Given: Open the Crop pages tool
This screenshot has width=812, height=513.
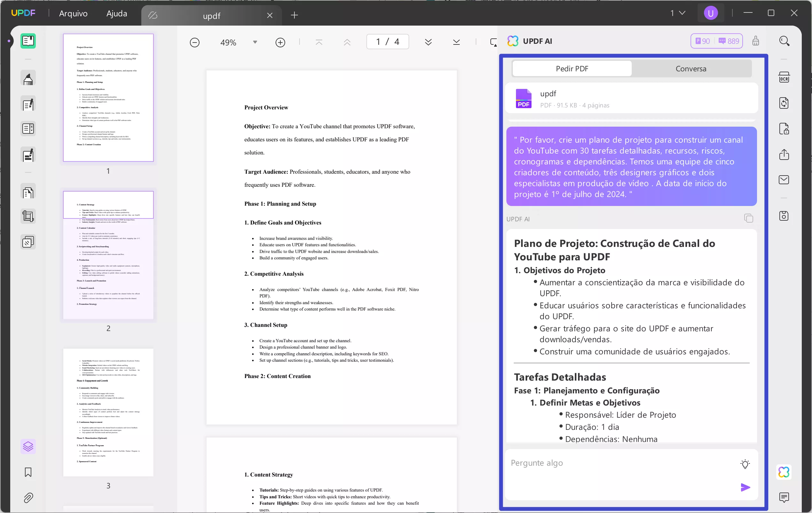Looking at the screenshot, I should [28, 216].
